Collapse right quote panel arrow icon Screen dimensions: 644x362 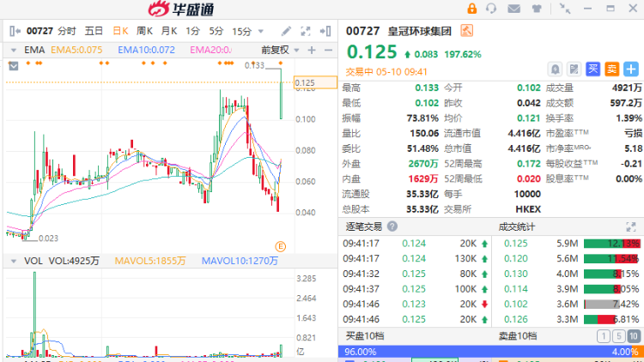[325, 31]
